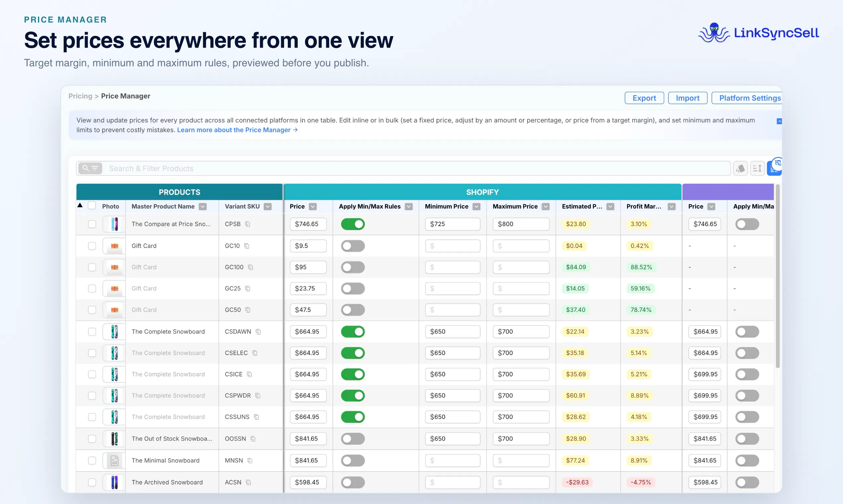Copy the MNSN SKU

pyautogui.click(x=250, y=461)
